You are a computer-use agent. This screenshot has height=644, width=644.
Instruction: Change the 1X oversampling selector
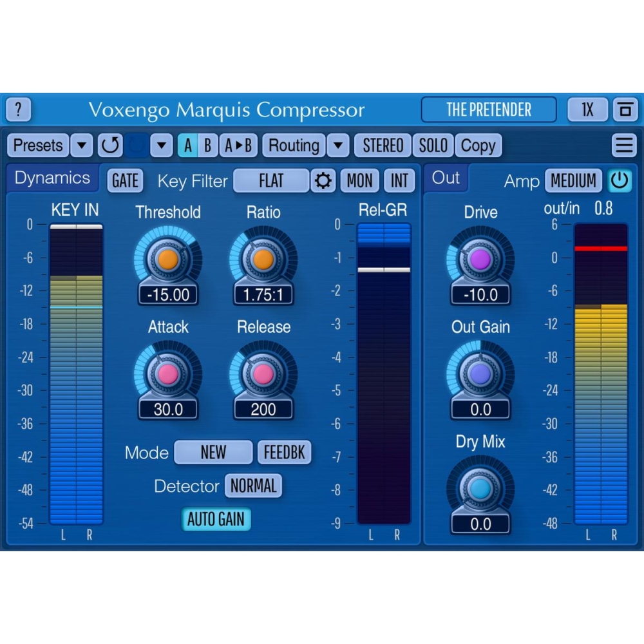point(587,109)
